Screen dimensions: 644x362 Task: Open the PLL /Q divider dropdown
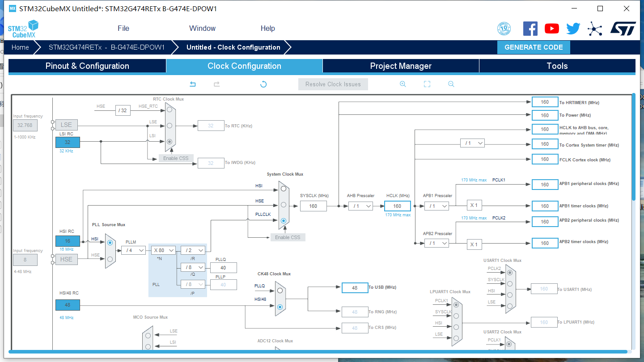point(193,267)
